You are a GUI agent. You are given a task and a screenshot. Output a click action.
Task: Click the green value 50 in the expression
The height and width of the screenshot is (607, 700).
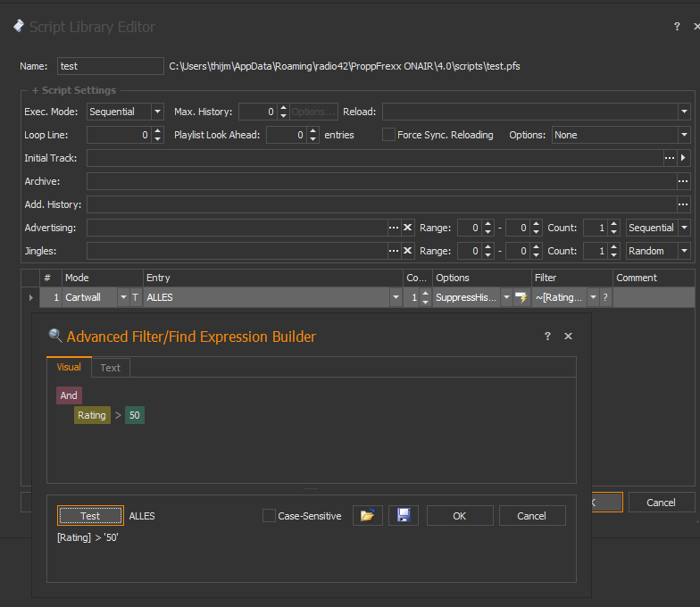coord(134,415)
